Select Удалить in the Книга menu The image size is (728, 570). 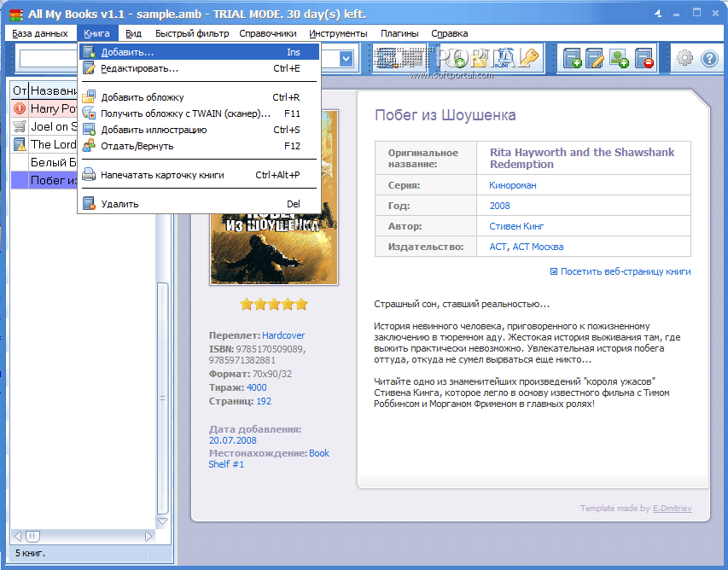click(x=200, y=204)
